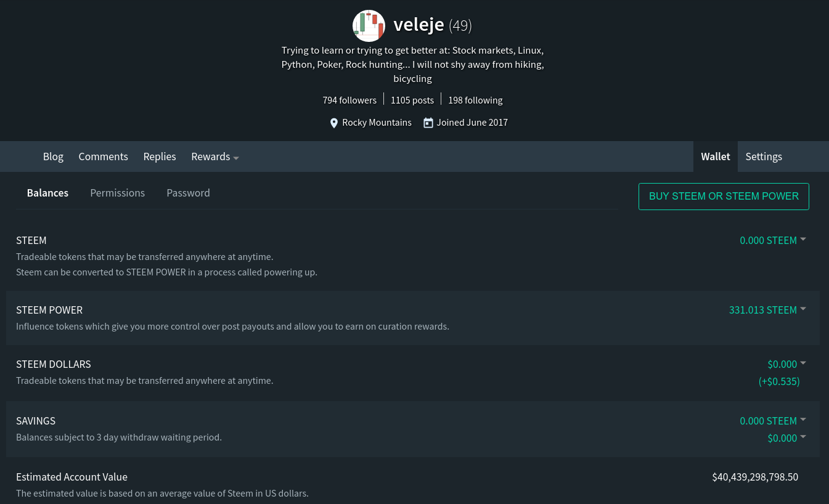Viewport: 829px width, 504px height.
Task: Open the 331.013 STEEM power dropdown
Action: (x=767, y=310)
